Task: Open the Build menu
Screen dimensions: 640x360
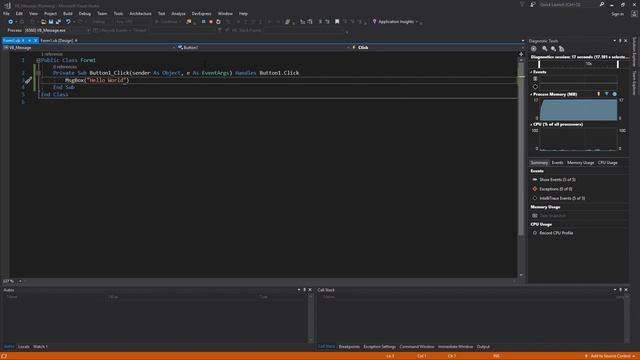Action: coord(68,13)
